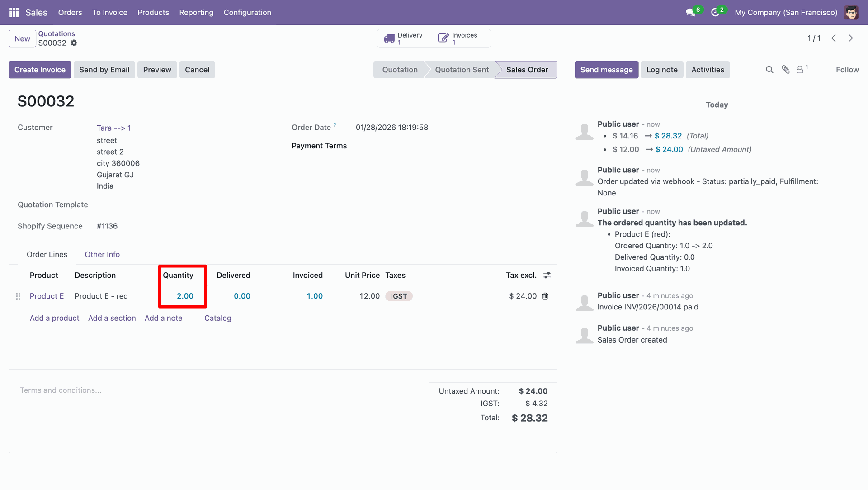Open the activities clock icon
868x490 pixels.
715,13
